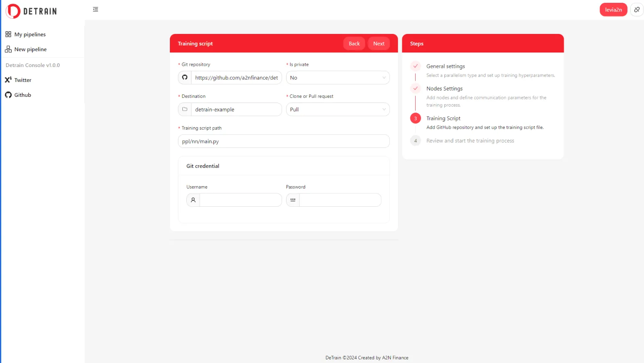The image size is (644, 363).
Task: Select the General settings step checkmark
Action: (416, 66)
